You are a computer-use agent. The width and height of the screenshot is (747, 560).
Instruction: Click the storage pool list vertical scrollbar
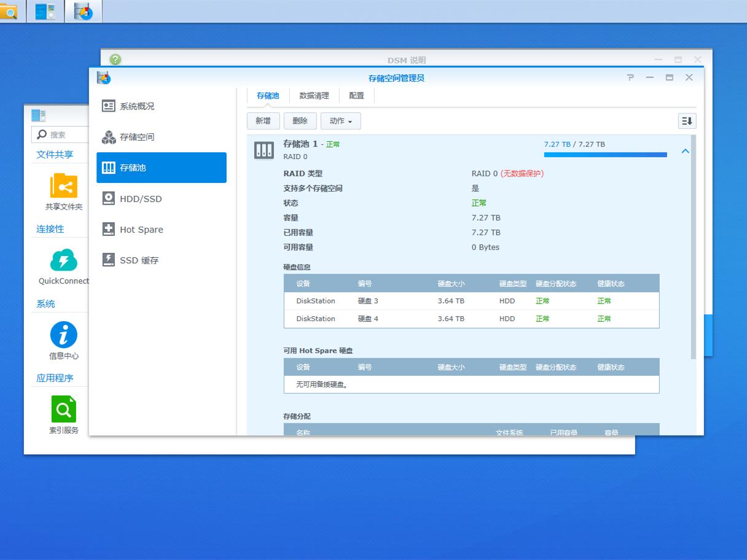pos(694,246)
